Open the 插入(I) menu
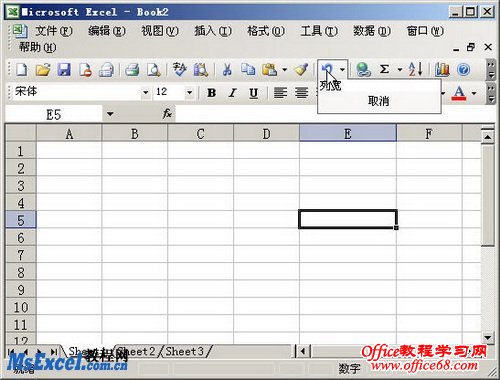Screen dimensions: 500x380 click(213, 31)
